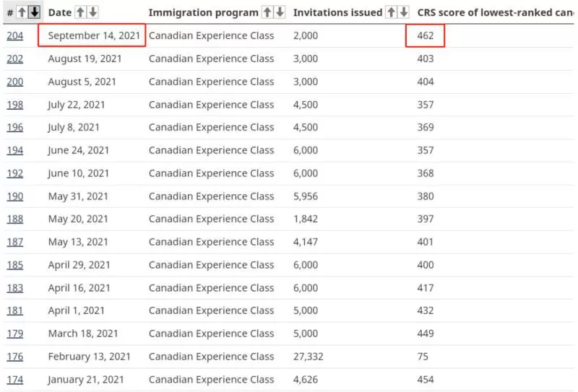Click the Date column header
The height and width of the screenshot is (392, 578).
(60, 12)
